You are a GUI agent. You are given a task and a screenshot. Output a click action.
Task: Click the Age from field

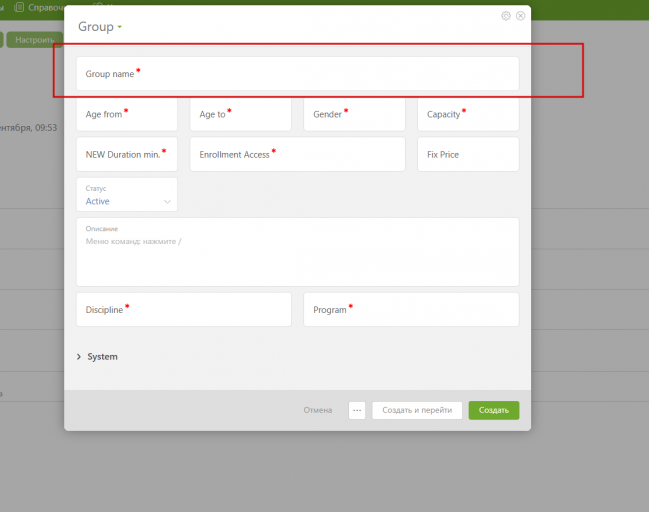click(127, 114)
